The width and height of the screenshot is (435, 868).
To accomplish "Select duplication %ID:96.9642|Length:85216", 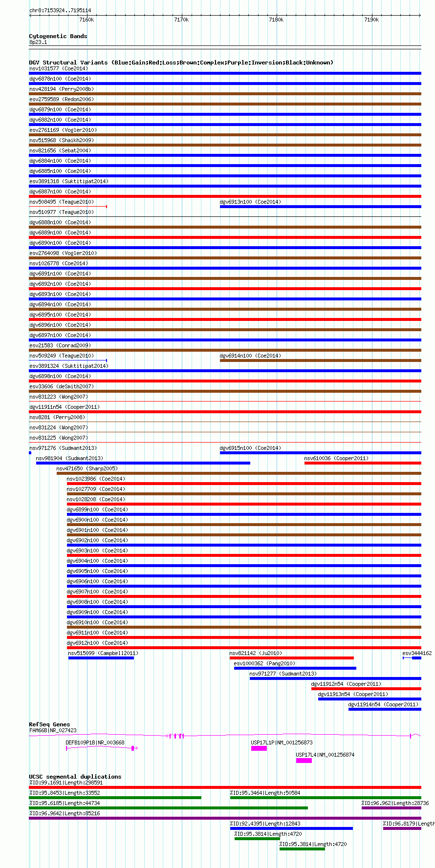I will [x=225, y=818].
